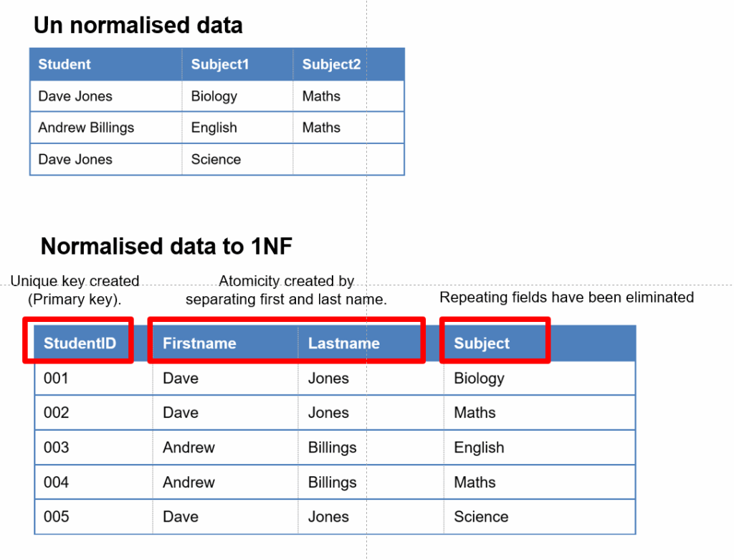Select the 001 StudentID cell
The height and width of the screenshot is (560, 734).
57,378
